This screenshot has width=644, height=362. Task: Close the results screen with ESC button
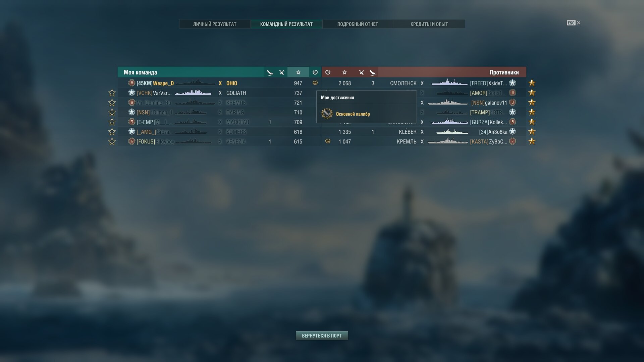click(x=573, y=23)
